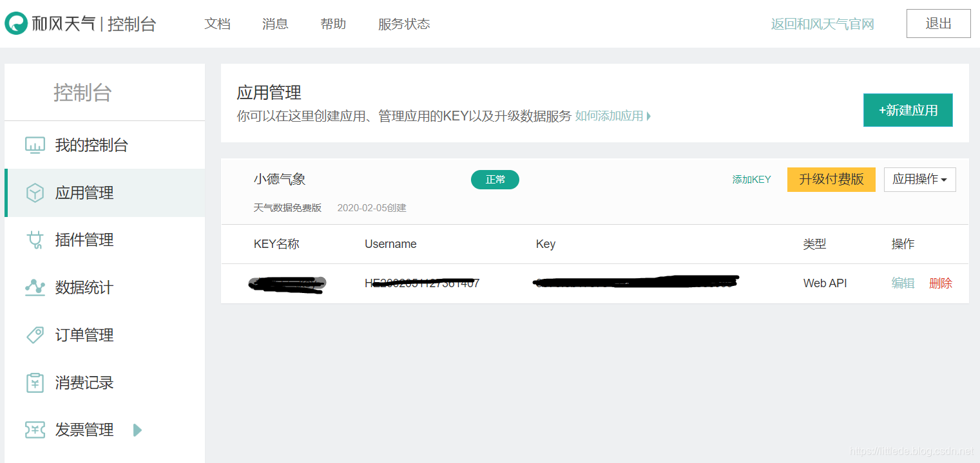Click the 退出 logout button
980x463 pixels.
click(938, 24)
